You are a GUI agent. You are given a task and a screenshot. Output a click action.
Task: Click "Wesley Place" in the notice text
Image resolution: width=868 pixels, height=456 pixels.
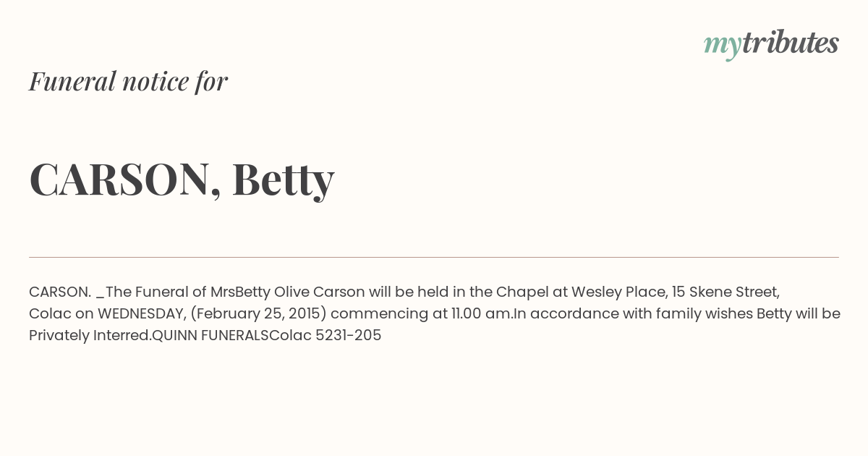(618, 292)
